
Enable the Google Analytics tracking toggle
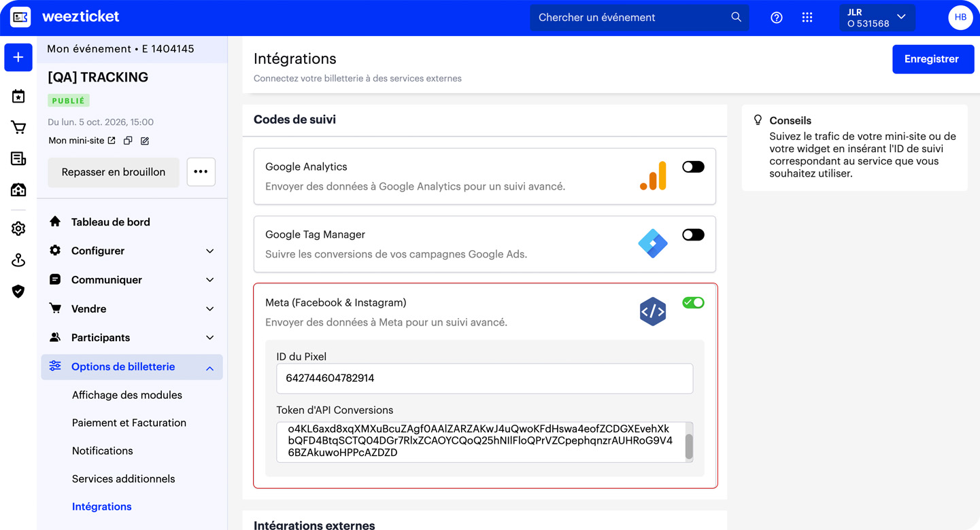[693, 166]
